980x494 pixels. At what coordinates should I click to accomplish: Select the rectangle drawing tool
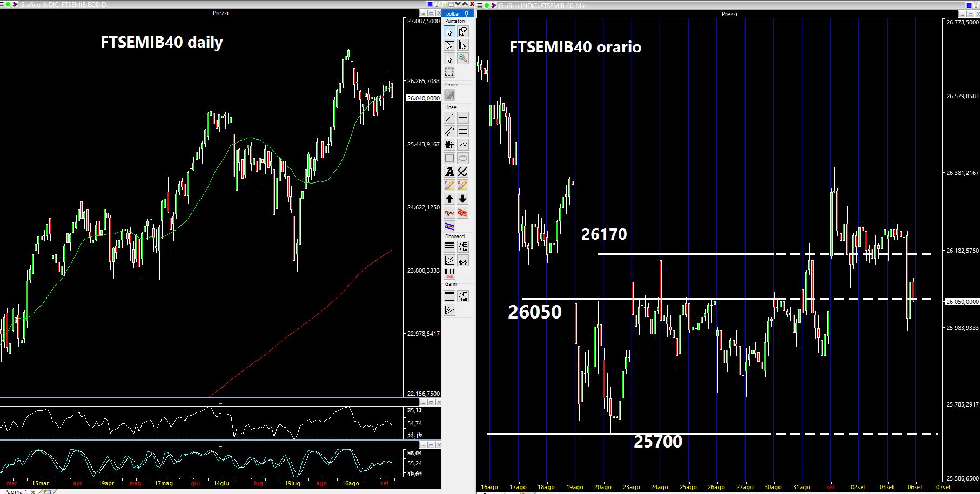pyautogui.click(x=449, y=158)
